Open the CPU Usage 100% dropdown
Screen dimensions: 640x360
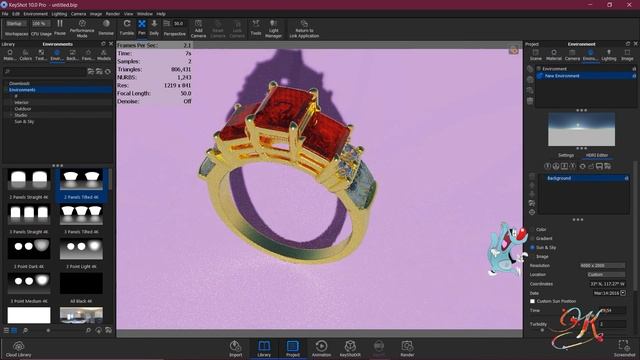(x=41, y=24)
